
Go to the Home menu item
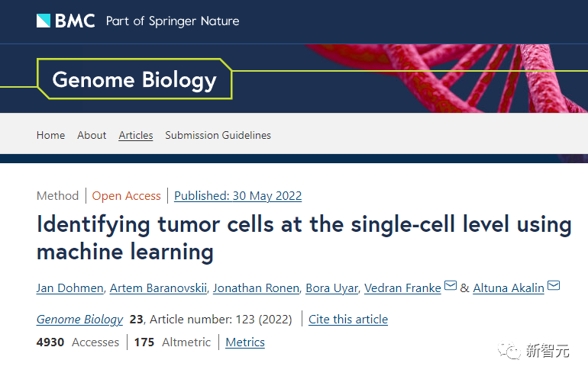(x=50, y=135)
